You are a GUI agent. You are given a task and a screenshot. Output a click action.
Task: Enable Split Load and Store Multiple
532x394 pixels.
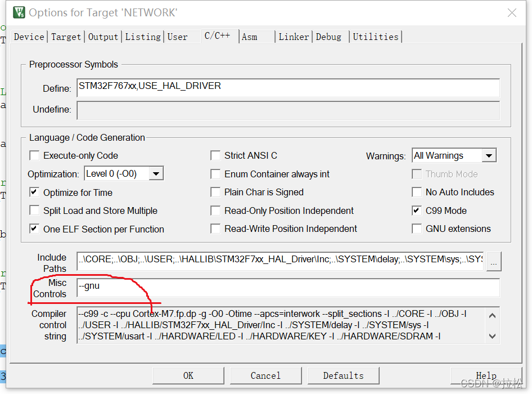[35, 211]
